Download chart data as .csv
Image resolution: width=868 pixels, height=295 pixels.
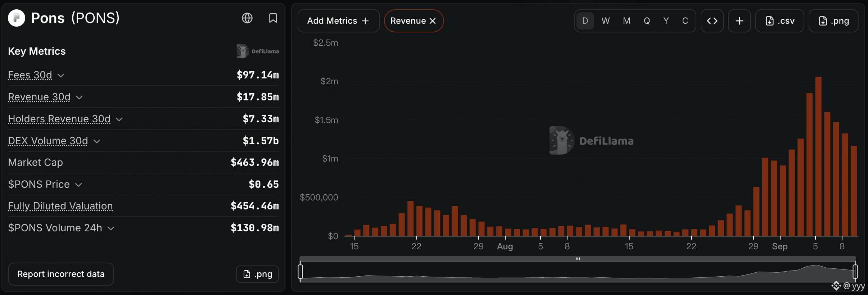(779, 21)
